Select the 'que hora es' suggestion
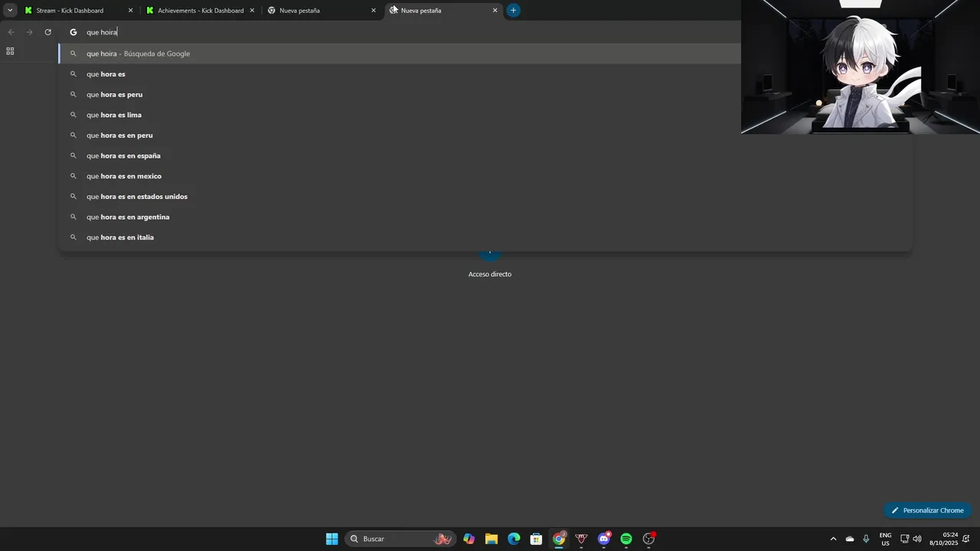Image resolution: width=980 pixels, height=551 pixels. coord(485,74)
